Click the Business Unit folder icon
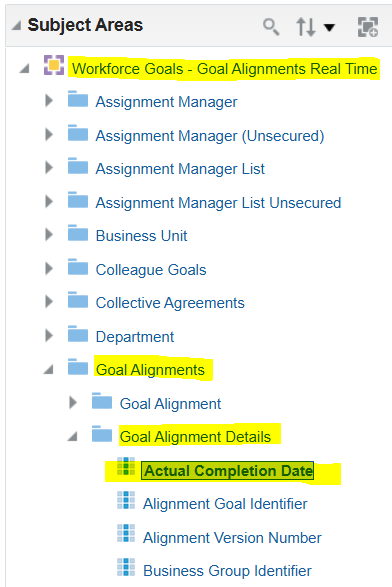Image resolution: width=392 pixels, height=587 pixels. coord(78,234)
